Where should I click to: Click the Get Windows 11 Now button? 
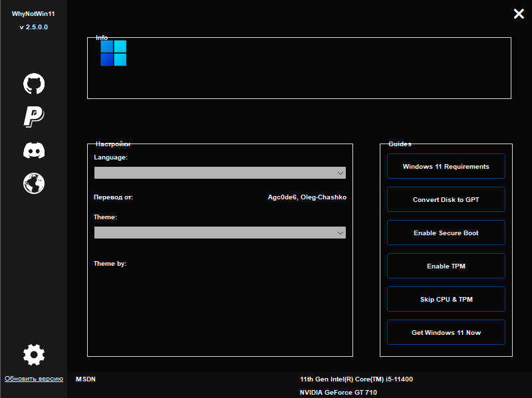446,332
